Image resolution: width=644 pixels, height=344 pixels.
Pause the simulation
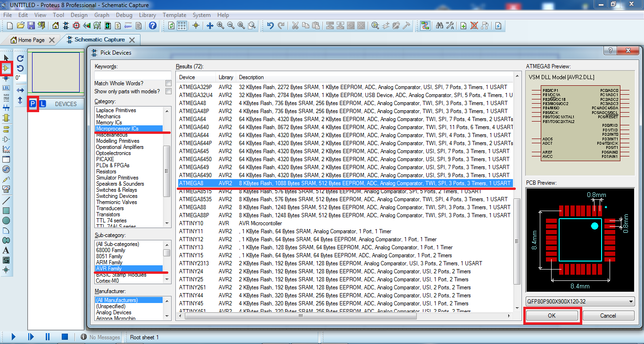(x=48, y=336)
